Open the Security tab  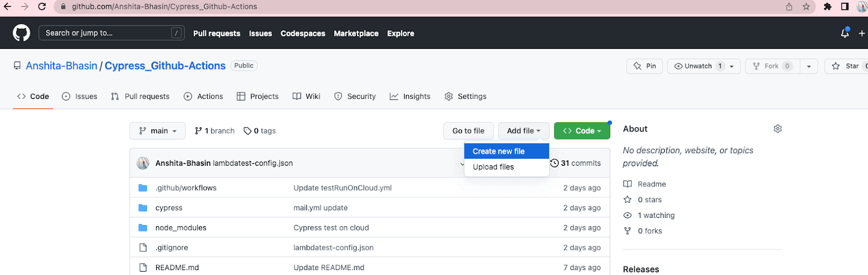click(355, 96)
